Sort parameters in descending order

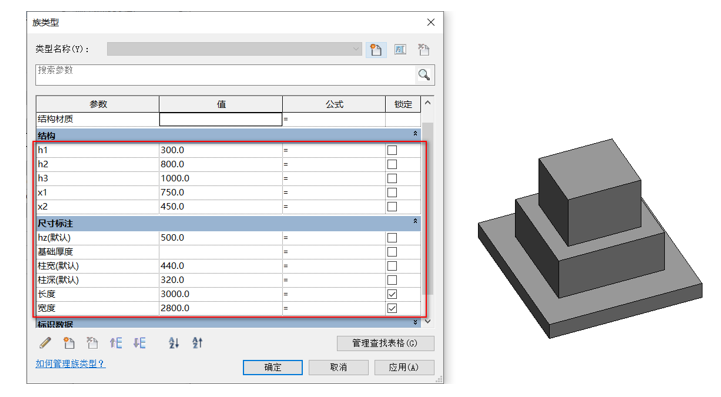click(x=197, y=343)
